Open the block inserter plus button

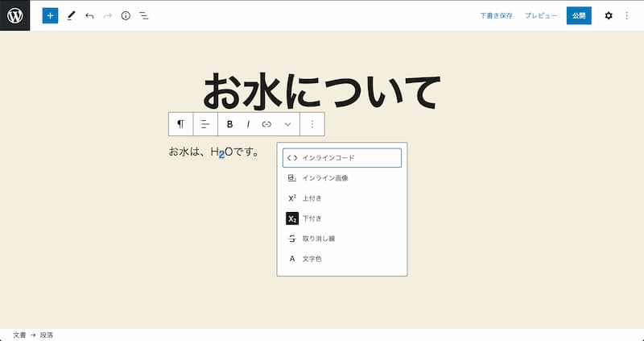(50, 15)
